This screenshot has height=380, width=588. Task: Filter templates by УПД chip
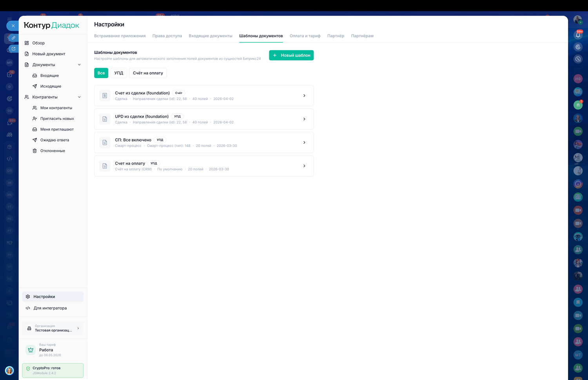(x=119, y=73)
